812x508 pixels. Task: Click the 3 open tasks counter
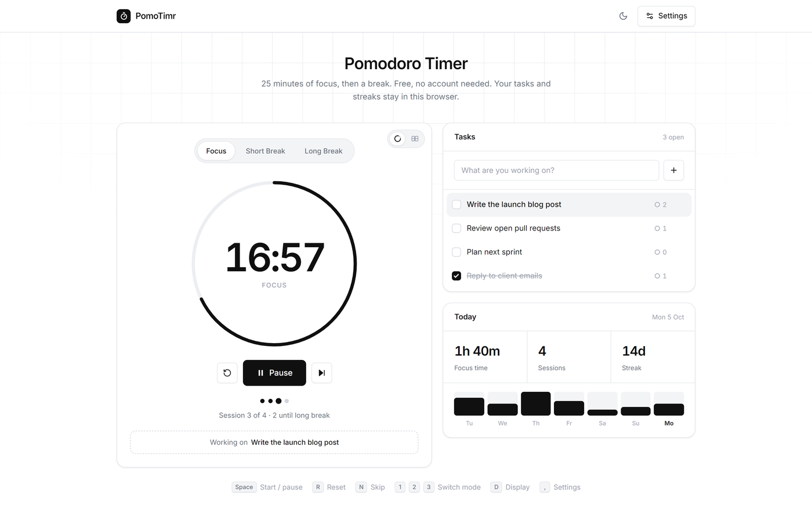point(673,138)
